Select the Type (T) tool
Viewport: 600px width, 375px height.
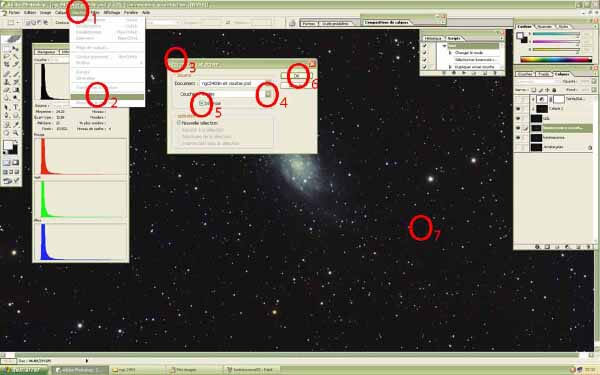(16, 107)
